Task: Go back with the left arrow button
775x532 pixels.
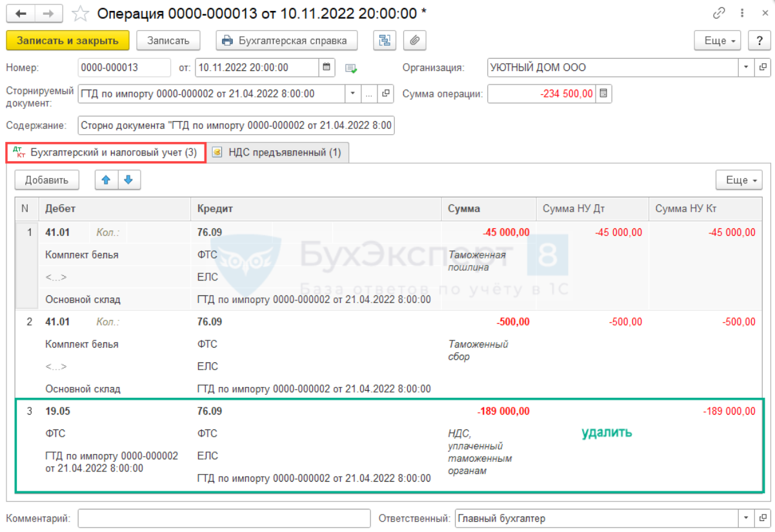Action: click(x=21, y=13)
